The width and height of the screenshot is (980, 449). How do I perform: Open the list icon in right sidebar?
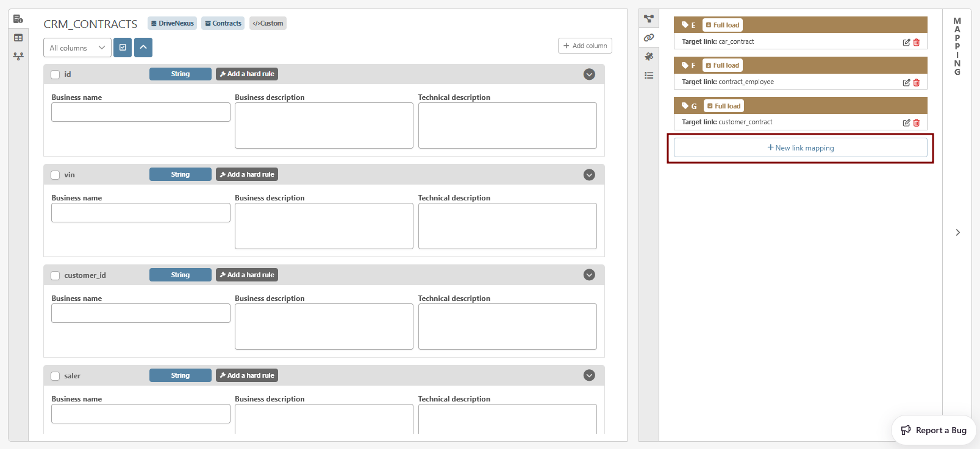649,76
